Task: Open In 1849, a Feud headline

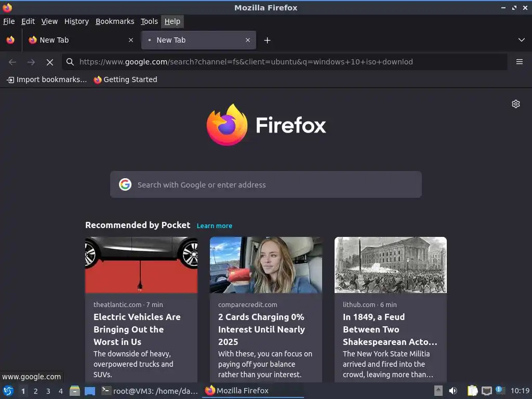Action: point(390,329)
